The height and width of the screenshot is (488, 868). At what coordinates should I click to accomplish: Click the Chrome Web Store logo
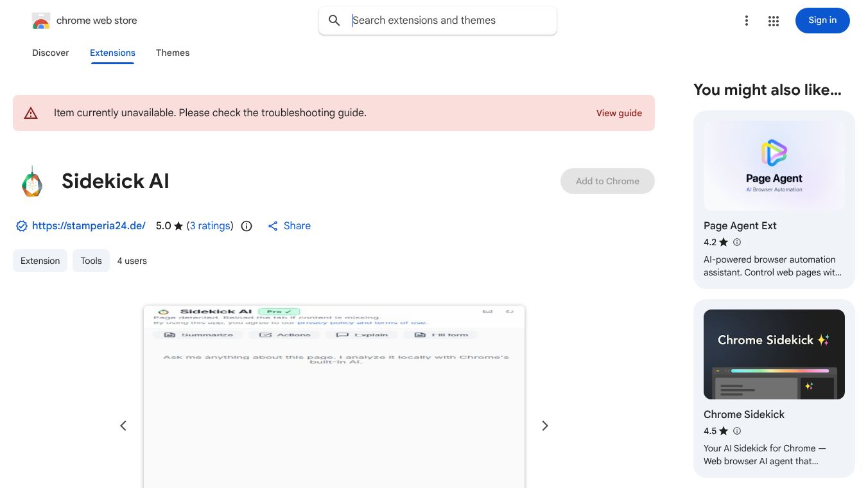41,21
